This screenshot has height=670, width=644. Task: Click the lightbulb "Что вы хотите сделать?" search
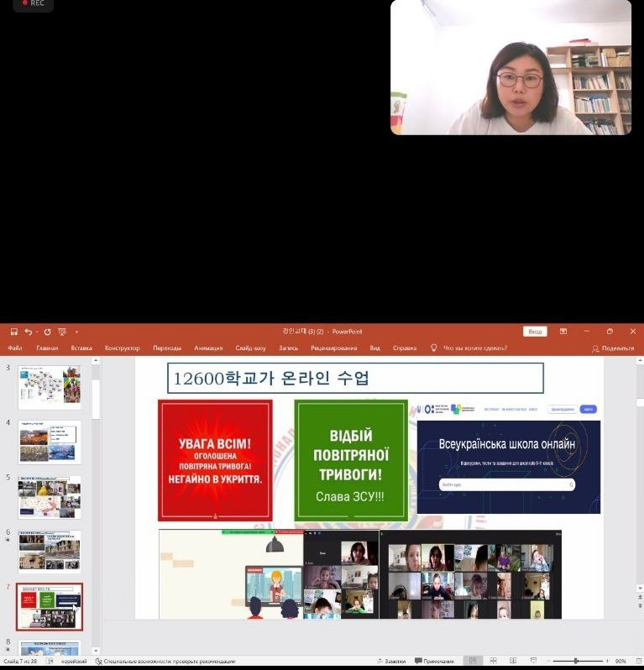[x=469, y=348]
